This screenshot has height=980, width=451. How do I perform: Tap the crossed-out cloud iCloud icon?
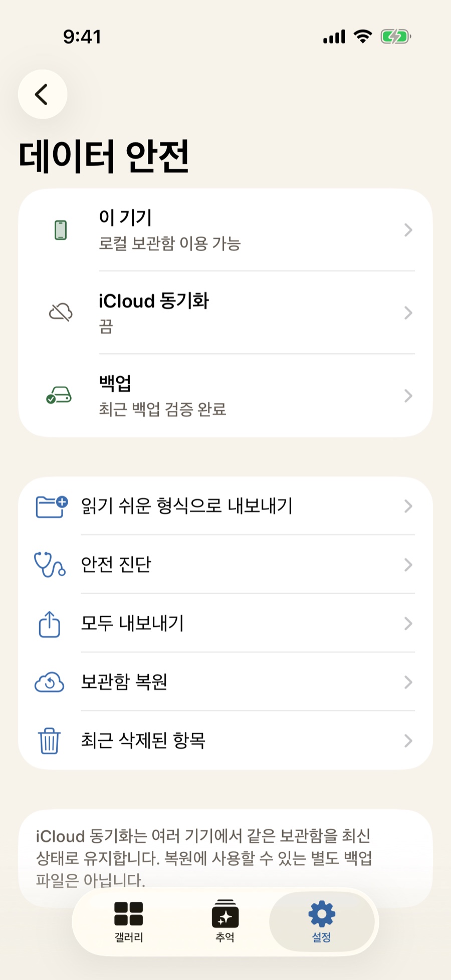tap(61, 313)
